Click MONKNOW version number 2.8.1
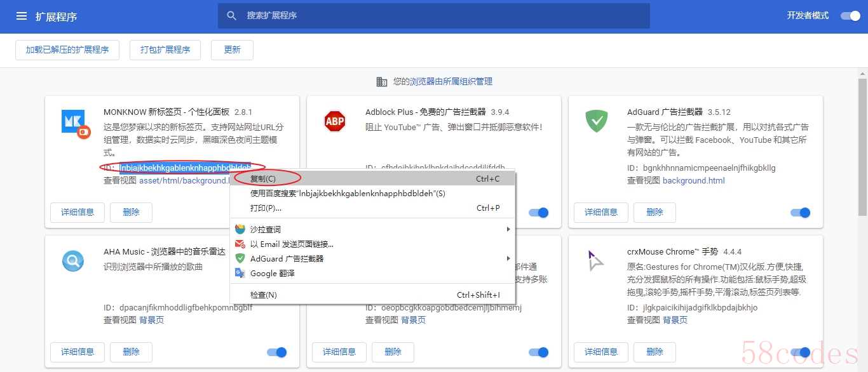 243,112
